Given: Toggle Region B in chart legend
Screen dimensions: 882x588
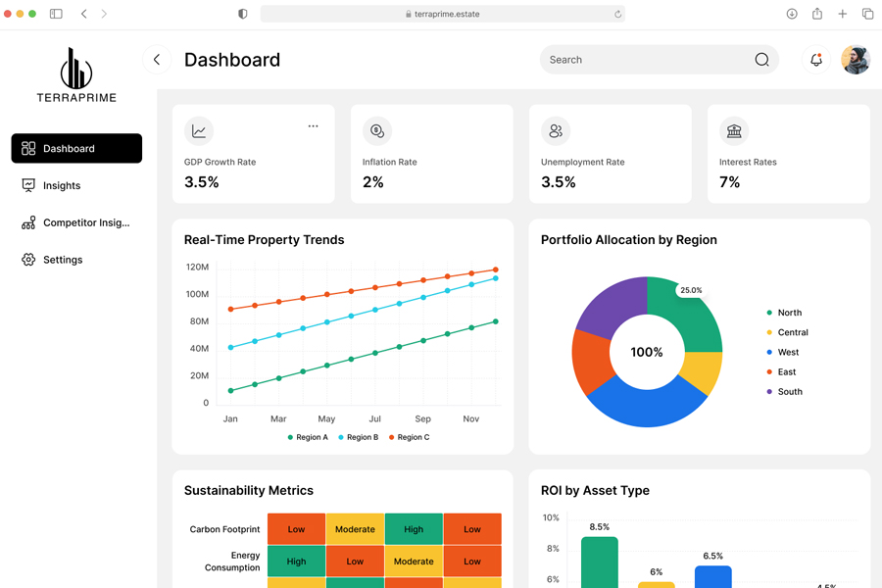Looking at the screenshot, I should 358,437.
